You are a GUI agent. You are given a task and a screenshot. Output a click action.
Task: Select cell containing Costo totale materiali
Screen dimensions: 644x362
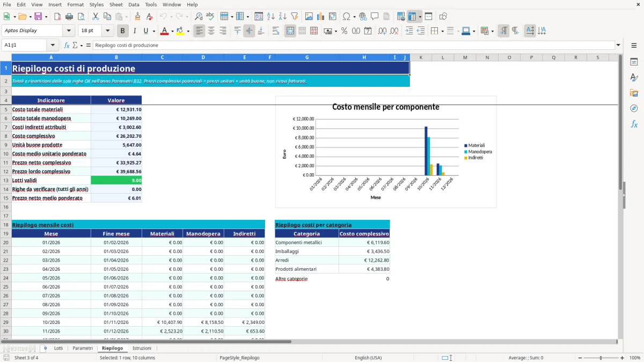click(51, 109)
